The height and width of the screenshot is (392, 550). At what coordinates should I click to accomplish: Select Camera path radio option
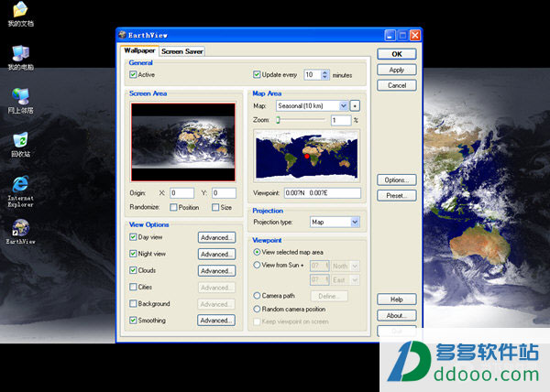coord(257,296)
